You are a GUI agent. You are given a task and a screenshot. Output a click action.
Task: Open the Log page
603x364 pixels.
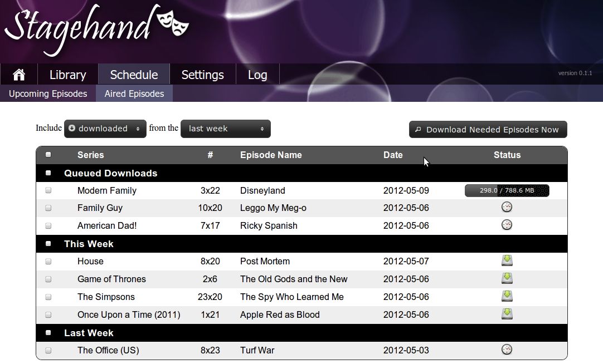click(257, 74)
